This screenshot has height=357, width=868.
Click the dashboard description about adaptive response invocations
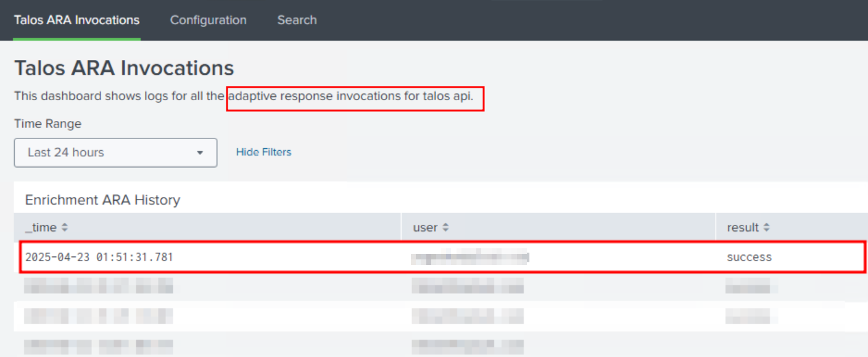point(244,96)
